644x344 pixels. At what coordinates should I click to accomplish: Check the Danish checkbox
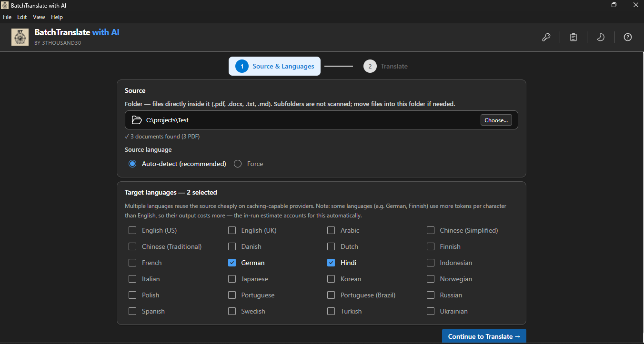coord(232,246)
